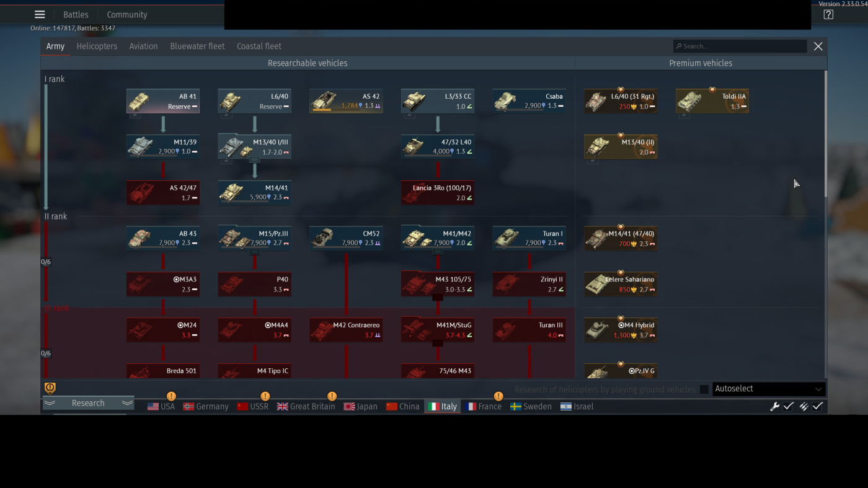Viewport: 868px width, 488px height.
Task: Expand the M13/40 I/III vehicle group
Action: coord(254,147)
